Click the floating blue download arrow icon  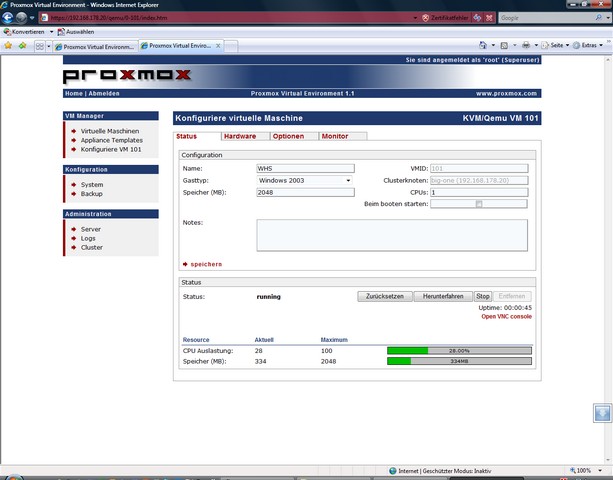pos(601,413)
